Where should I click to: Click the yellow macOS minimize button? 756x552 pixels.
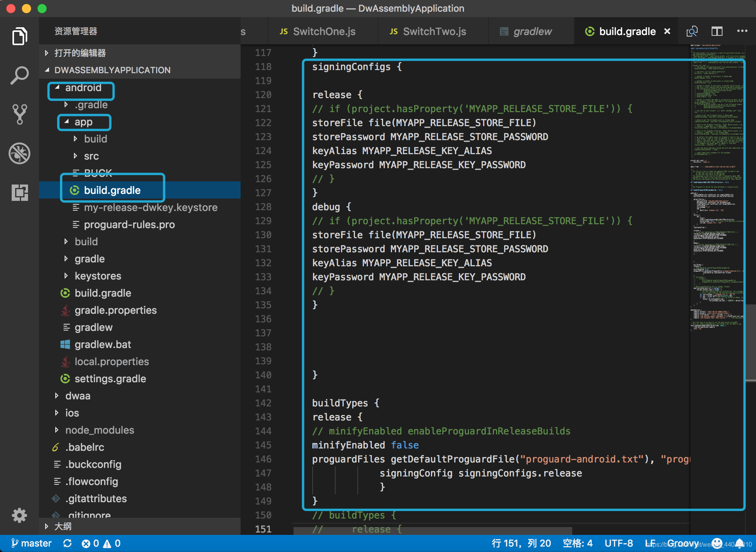click(26, 9)
